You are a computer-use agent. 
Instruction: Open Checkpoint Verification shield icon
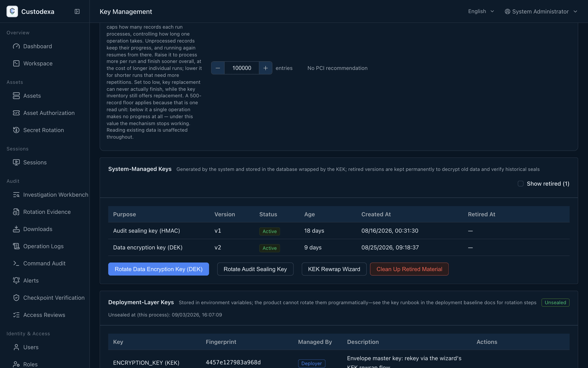16,298
